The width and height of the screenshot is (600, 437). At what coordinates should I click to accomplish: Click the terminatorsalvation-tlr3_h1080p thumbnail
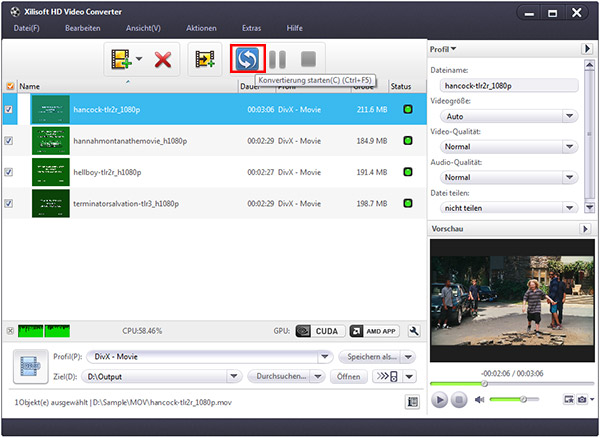pos(51,204)
